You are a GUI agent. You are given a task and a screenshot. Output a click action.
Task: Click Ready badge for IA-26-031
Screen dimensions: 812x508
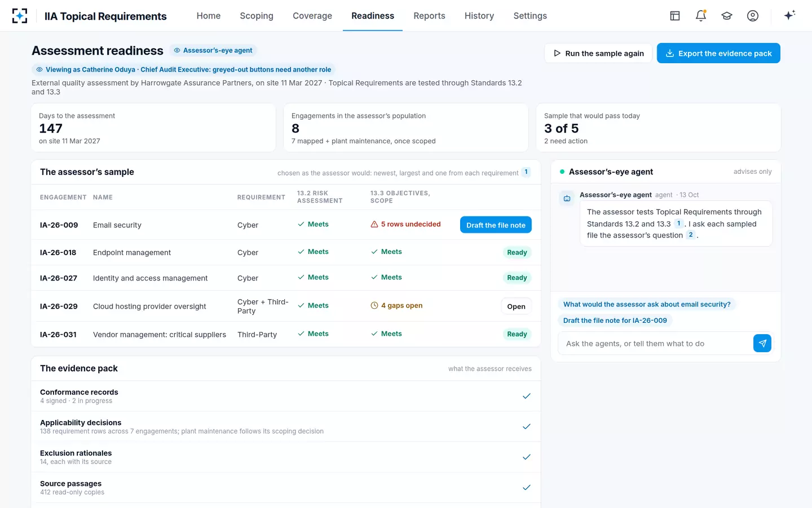coord(517,334)
